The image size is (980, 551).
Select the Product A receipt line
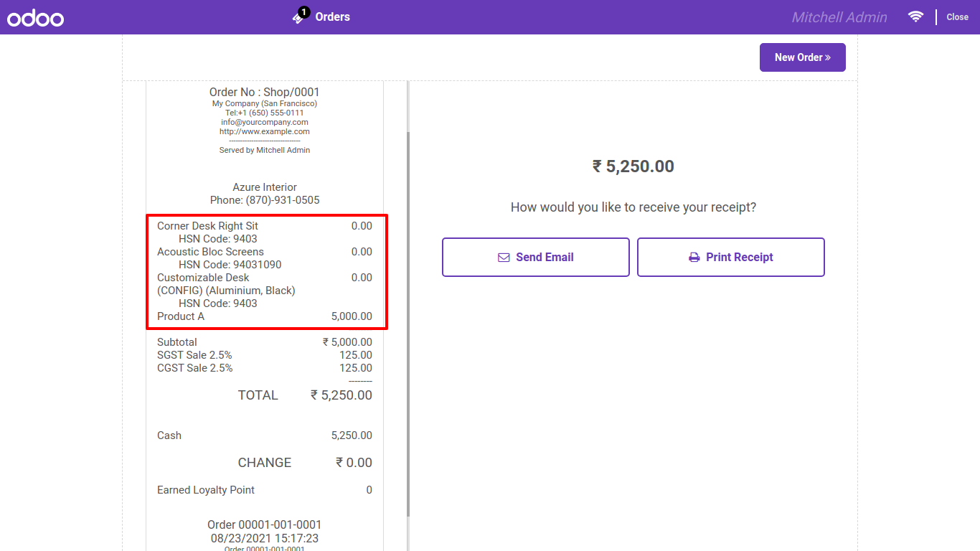[x=265, y=316]
